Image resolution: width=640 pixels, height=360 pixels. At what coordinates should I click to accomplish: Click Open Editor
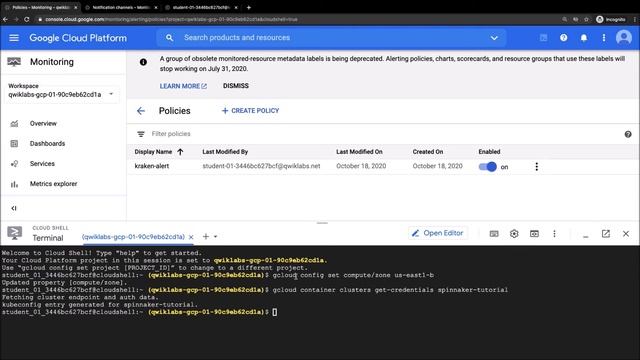(438, 233)
